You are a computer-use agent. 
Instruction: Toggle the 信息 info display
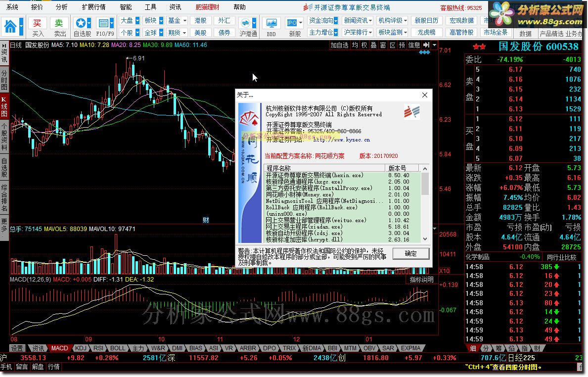414,45
